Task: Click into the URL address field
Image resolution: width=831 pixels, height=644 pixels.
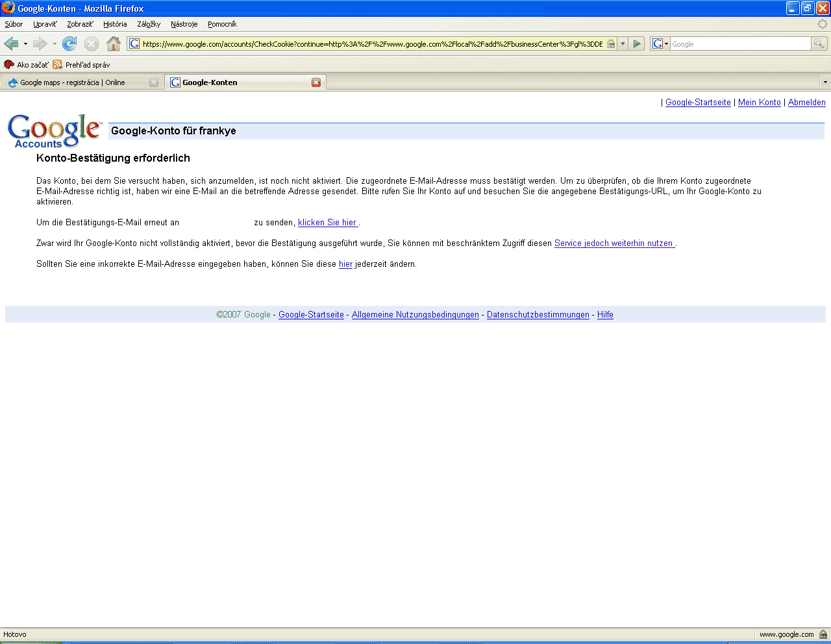Action: coord(373,44)
